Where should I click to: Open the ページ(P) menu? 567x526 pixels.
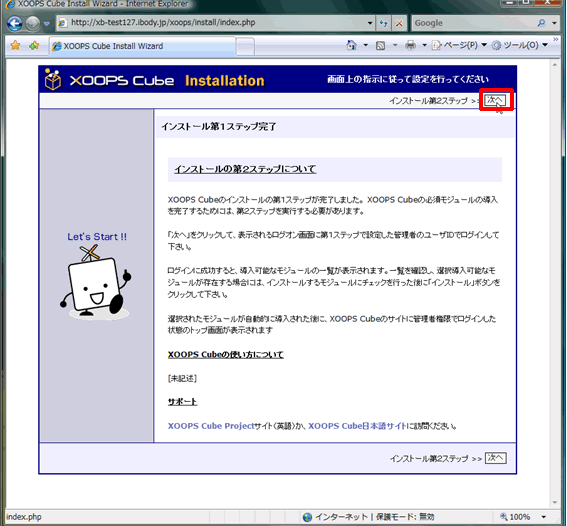tap(459, 46)
